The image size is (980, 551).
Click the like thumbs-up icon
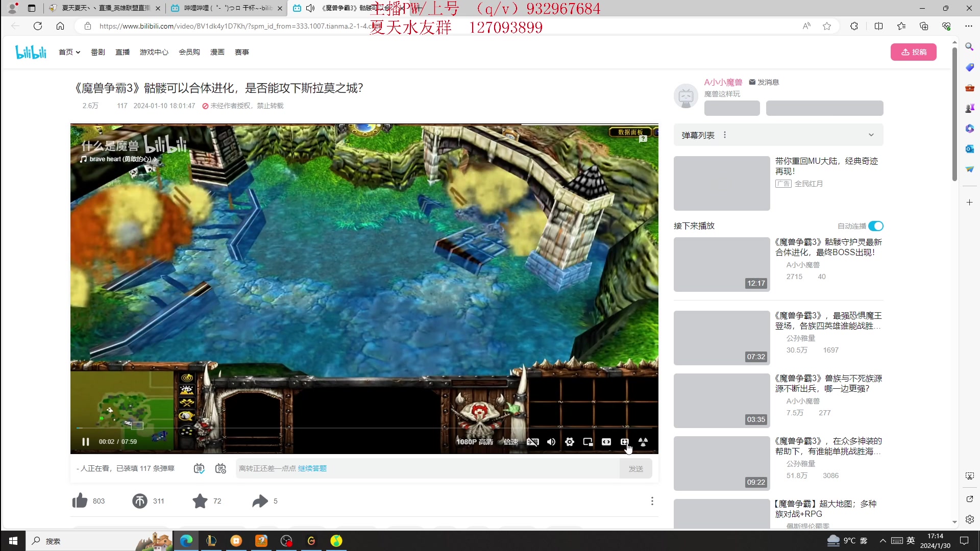[80, 501]
